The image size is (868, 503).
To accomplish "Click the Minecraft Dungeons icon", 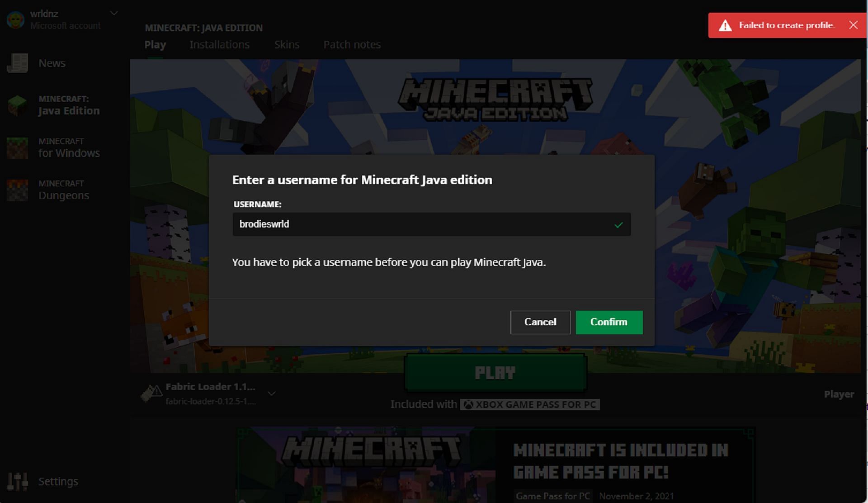I will coord(17,189).
